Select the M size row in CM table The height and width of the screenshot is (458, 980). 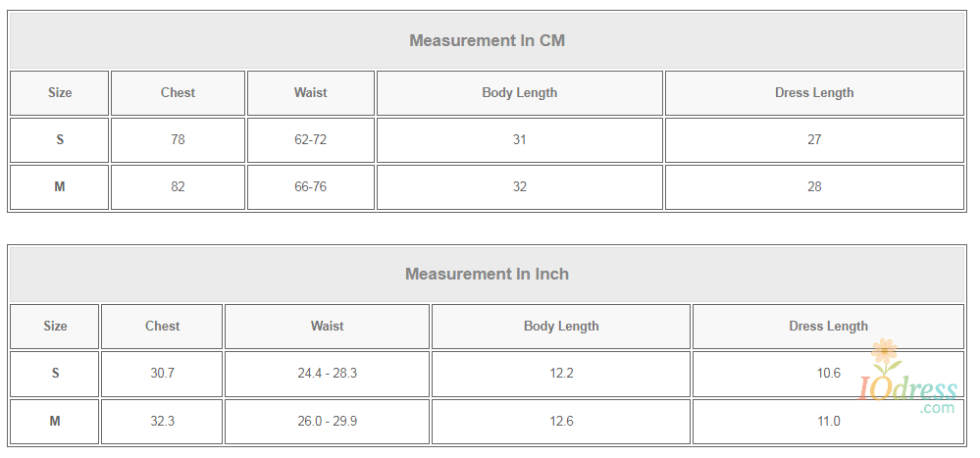59,187
